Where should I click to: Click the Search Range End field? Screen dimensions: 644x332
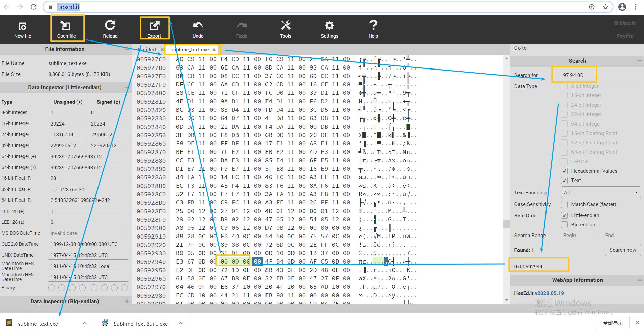pyautogui.click(x=622, y=236)
